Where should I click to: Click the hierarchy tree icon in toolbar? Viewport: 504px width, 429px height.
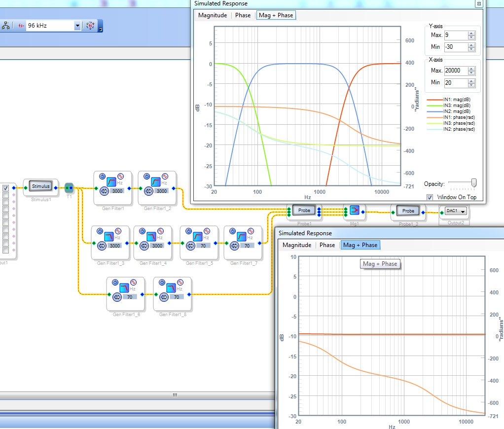click(x=6, y=25)
